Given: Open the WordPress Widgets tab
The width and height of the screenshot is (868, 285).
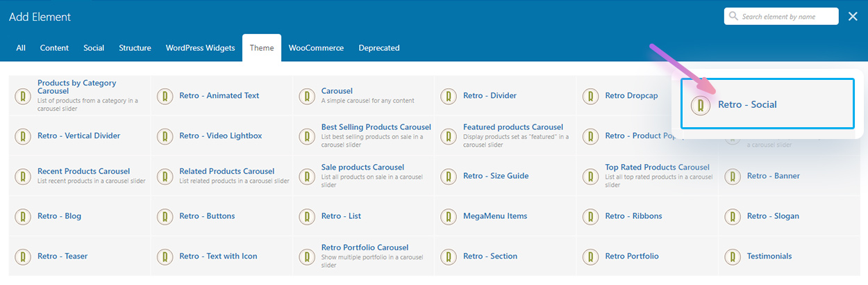Looking at the screenshot, I should pos(200,48).
